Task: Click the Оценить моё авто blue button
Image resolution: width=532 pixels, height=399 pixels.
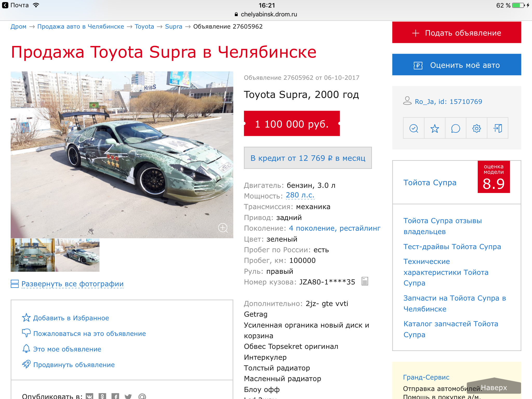Action: (457, 65)
